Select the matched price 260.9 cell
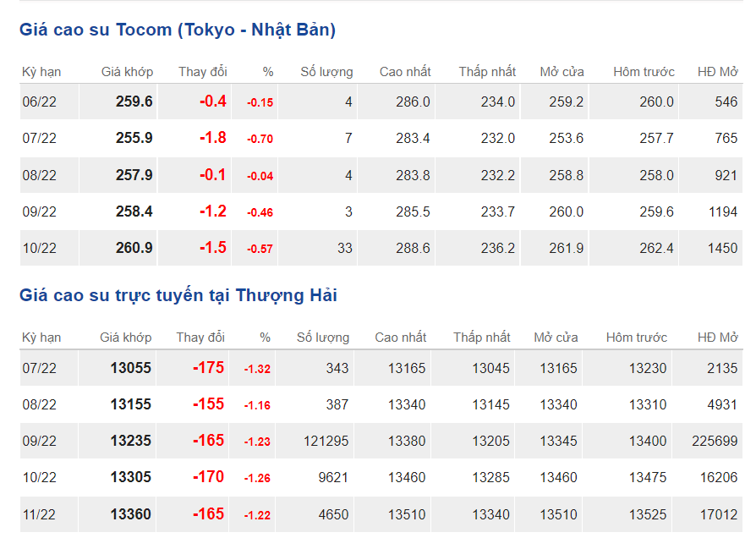 tap(134, 248)
